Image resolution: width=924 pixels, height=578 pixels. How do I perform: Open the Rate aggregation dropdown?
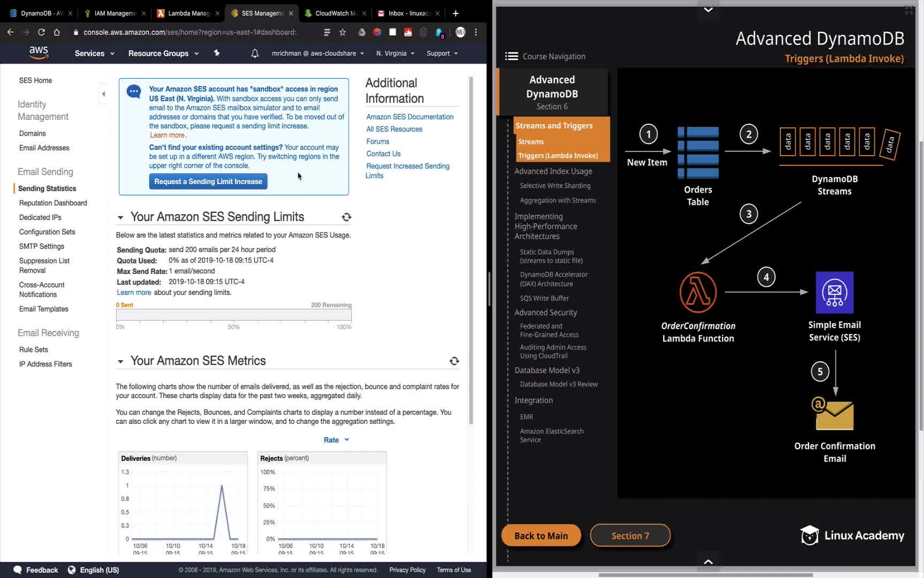[336, 440]
